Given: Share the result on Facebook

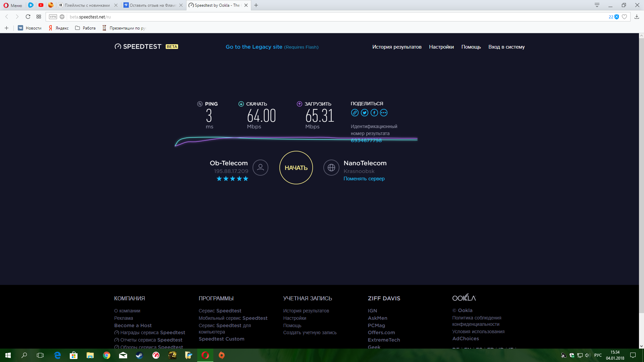Looking at the screenshot, I should point(374,113).
